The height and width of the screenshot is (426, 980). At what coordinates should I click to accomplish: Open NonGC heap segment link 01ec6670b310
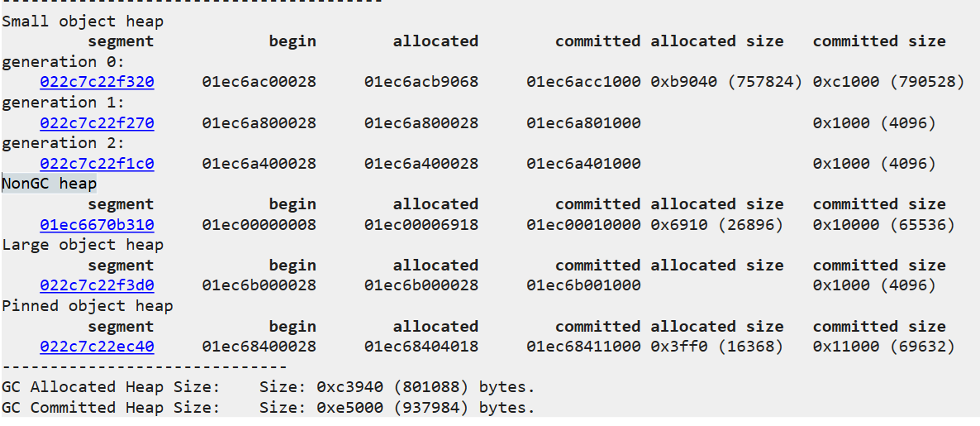click(x=97, y=224)
